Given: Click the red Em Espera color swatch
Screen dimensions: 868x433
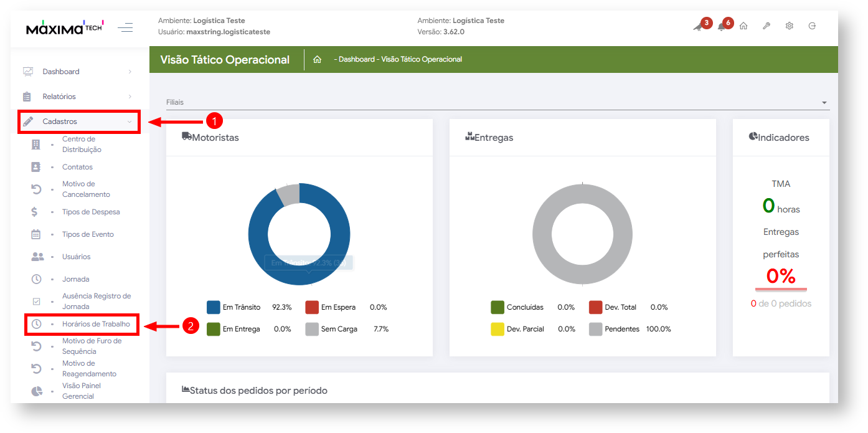Looking at the screenshot, I should coord(312,307).
